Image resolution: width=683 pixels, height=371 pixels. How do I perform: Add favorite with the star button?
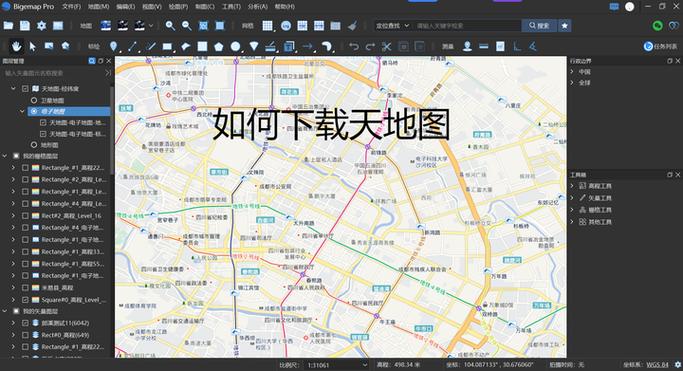coord(565,26)
